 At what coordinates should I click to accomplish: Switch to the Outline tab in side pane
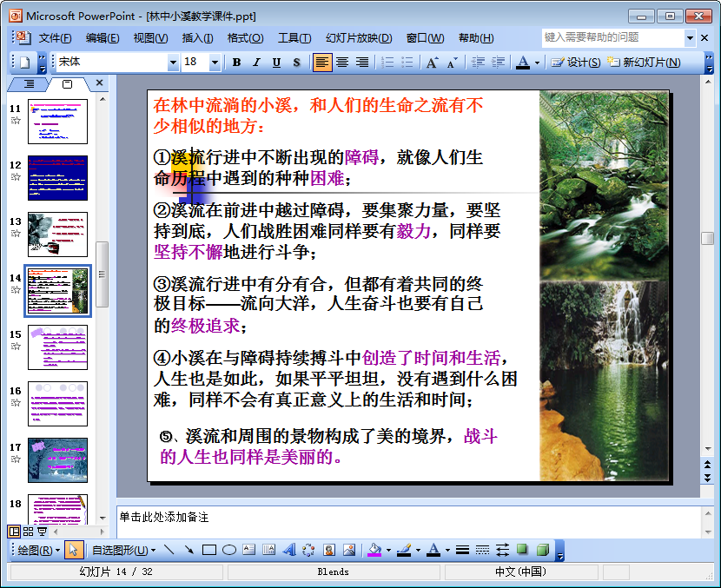(29, 83)
